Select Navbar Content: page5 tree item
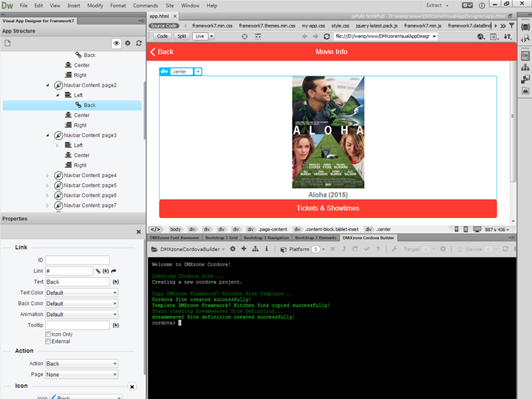This screenshot has height=399, width=532. pyautogui.click(x=90, y=185)
